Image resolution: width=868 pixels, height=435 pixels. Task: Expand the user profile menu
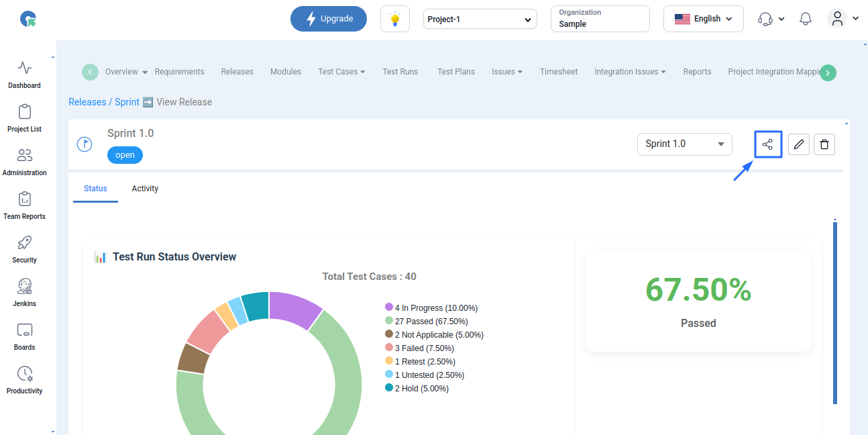[x=843, y=19]
